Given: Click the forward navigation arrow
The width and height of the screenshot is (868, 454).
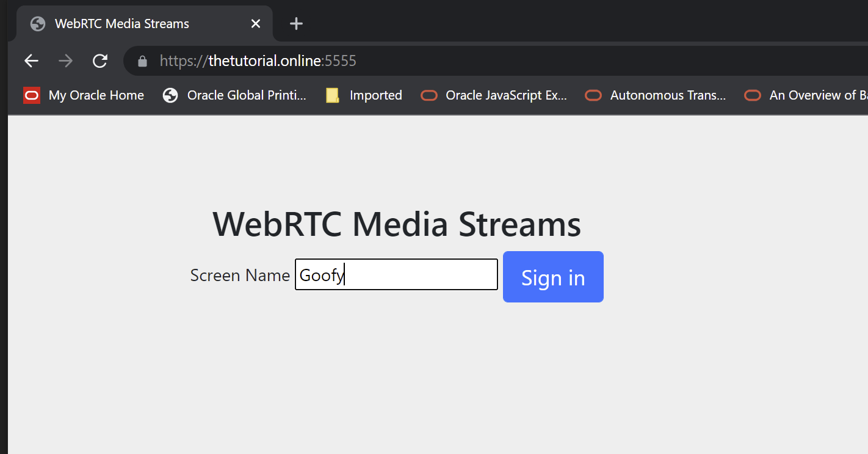Looking at the screenshot, I should [x=65, y=61].
